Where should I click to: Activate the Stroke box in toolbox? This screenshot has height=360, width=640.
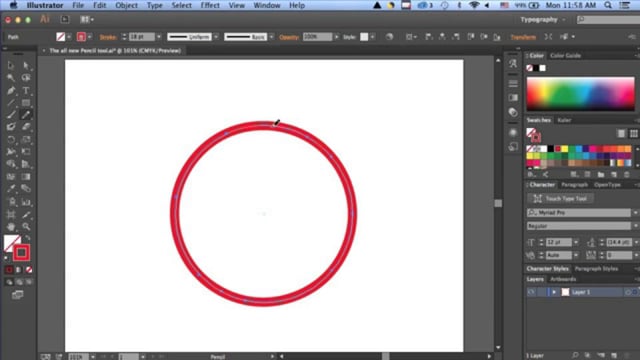point(21,253)
